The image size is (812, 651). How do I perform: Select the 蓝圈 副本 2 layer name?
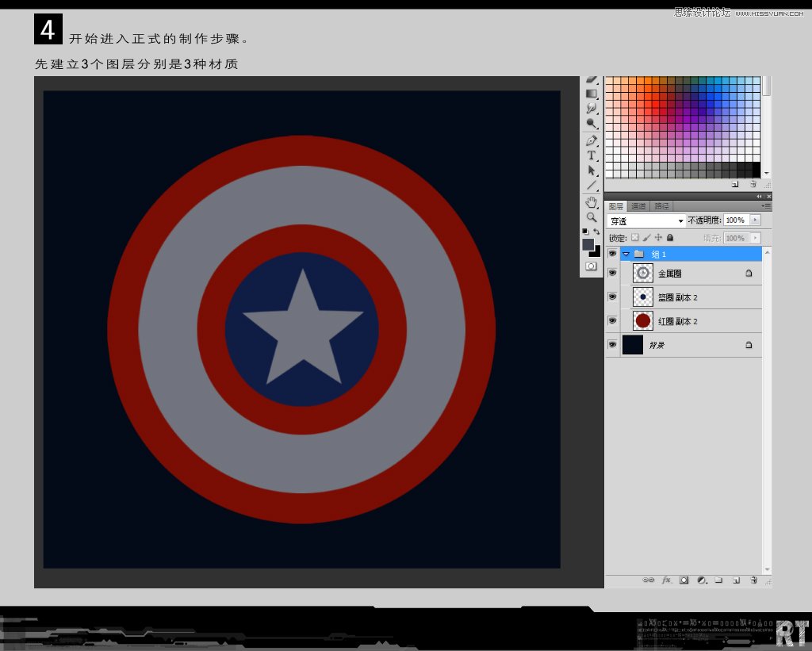[x=678, y=297]
